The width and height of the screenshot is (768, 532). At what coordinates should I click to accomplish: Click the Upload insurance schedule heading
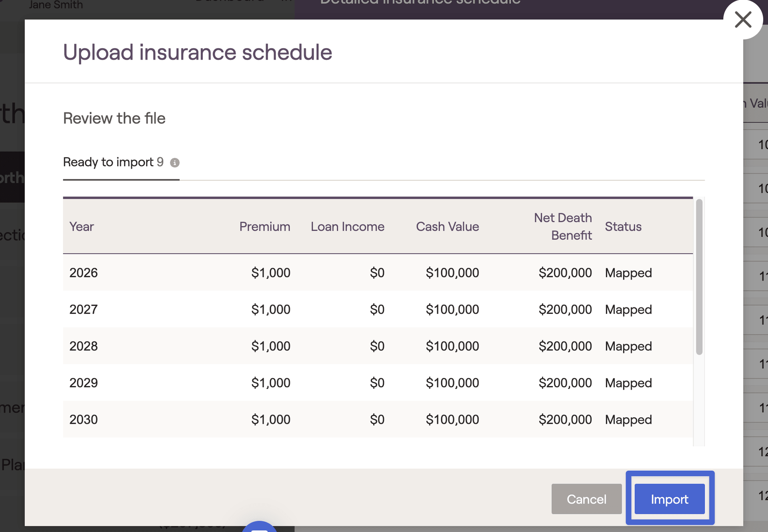[x=198, y=52]
